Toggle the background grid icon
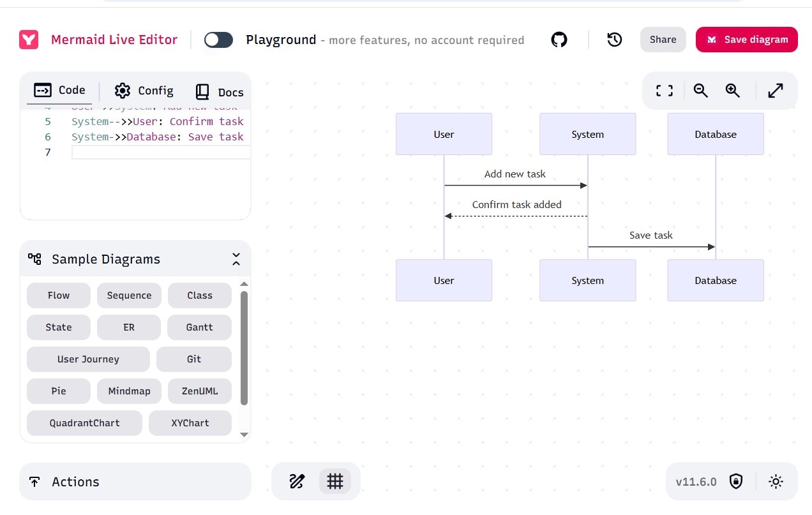The image size is (812, 515). pos(335,481)
